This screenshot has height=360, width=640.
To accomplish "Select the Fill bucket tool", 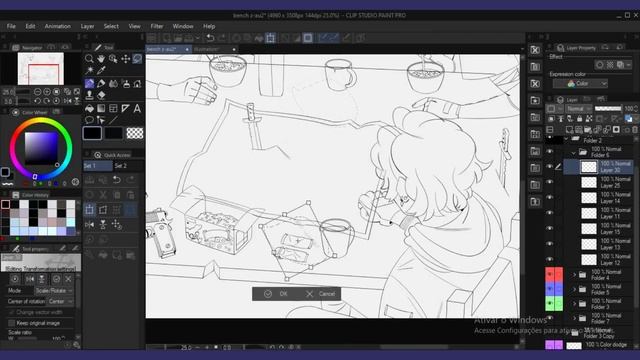I will (89, 109).
